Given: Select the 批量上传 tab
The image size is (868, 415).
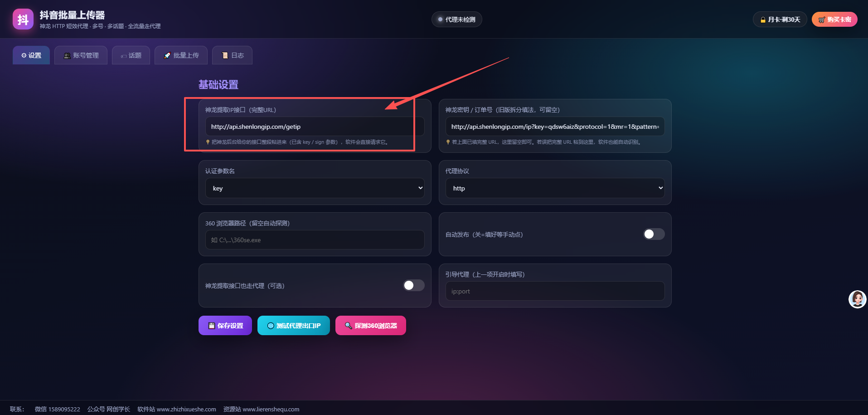Looking at the screenshot, I should tap(181, 55).
